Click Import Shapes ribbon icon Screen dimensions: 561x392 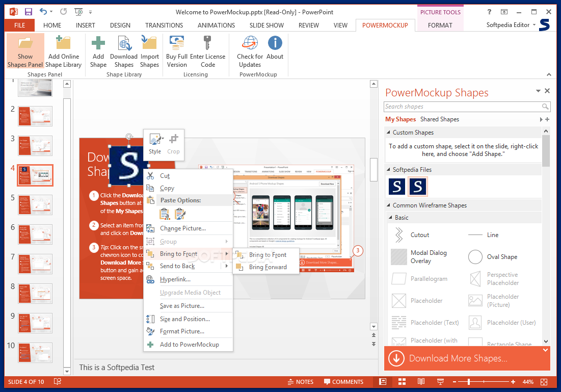(x=149, y=43)
